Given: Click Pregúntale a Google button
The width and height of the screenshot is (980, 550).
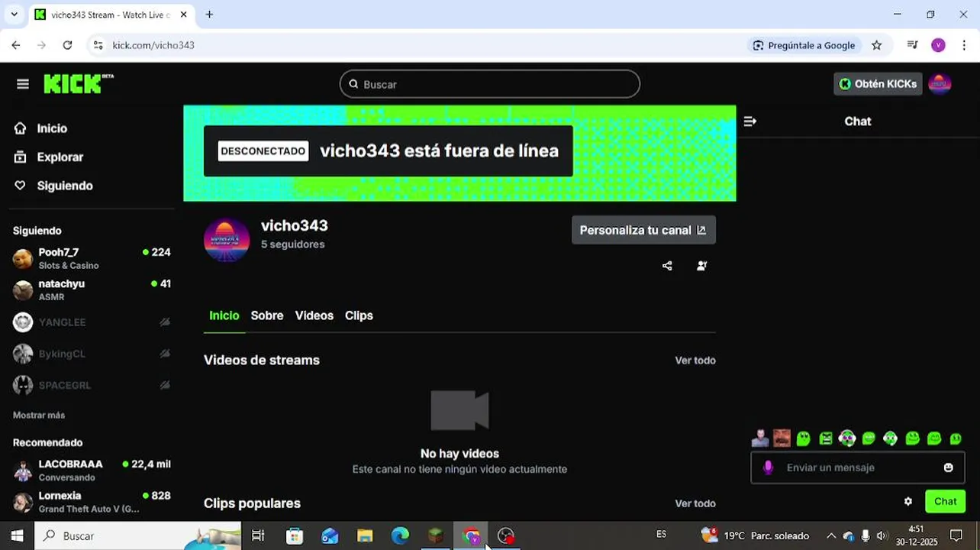Looking at the screenshot, I should click(x=804, y=45).
